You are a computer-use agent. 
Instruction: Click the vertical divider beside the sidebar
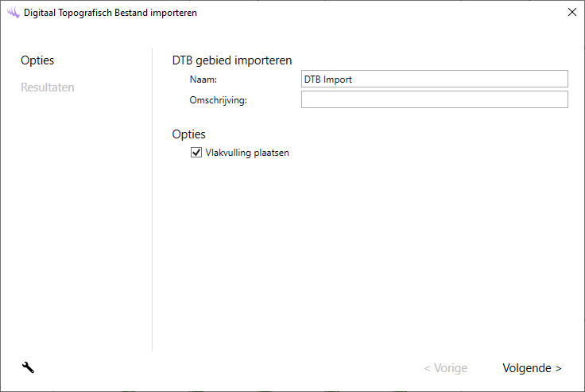(x=152, y=199)
